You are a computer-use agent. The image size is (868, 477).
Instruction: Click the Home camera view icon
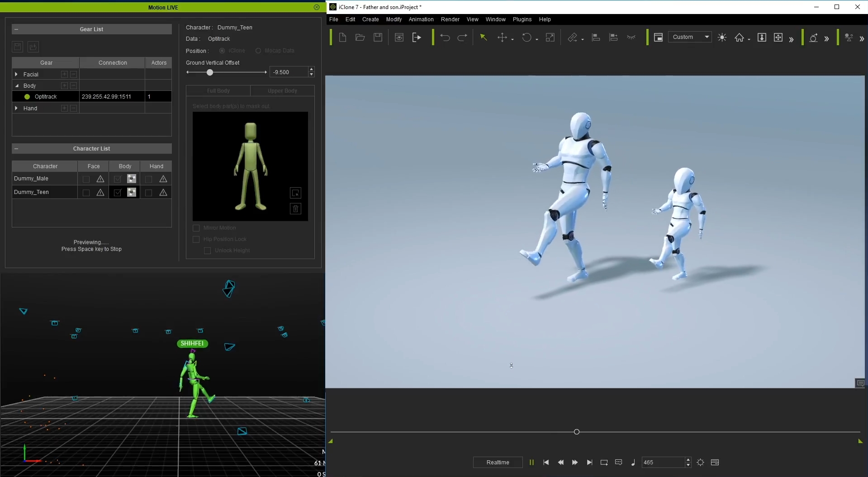click(x=739, y=38)
